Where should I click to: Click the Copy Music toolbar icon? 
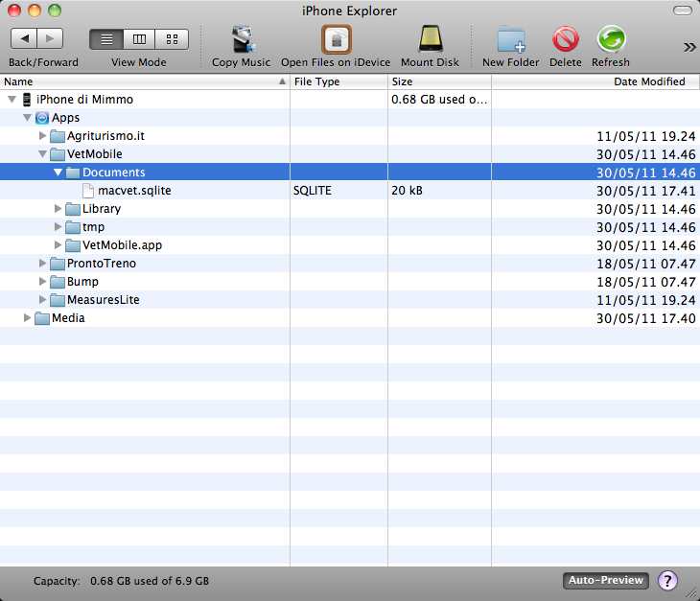pyautogui.click(x=242, y=39)
